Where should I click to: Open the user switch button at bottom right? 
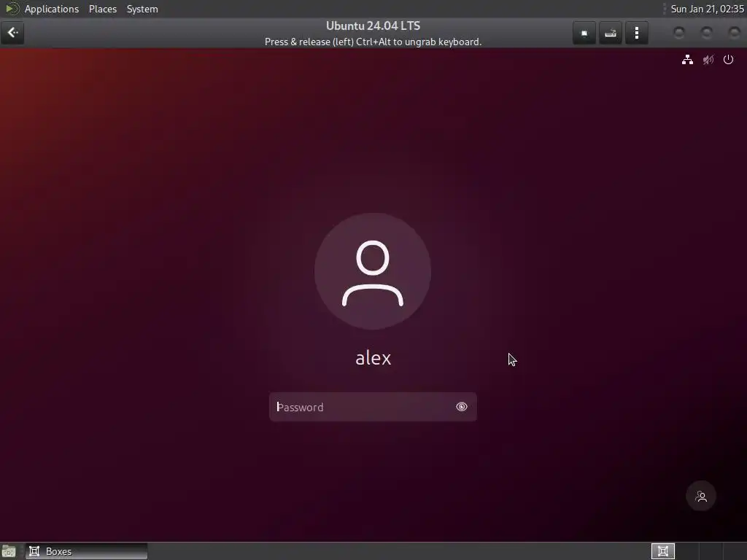(x=701, y=496)
